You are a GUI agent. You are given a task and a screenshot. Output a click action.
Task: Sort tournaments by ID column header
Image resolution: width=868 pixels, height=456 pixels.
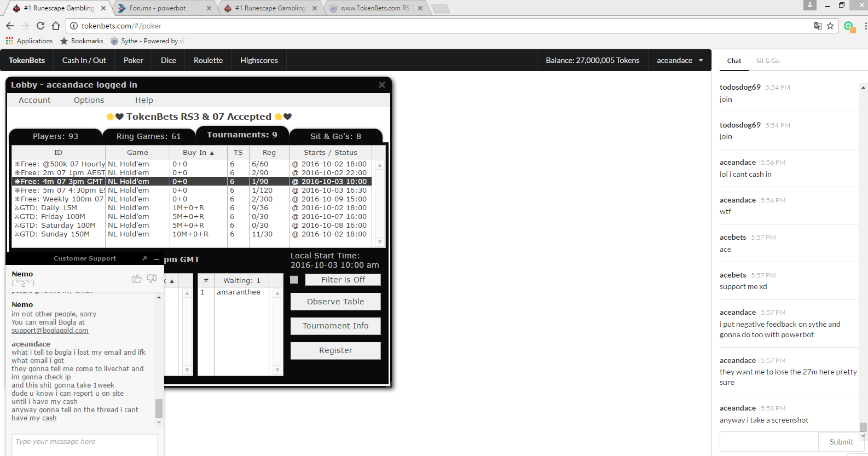coord(59,153)
